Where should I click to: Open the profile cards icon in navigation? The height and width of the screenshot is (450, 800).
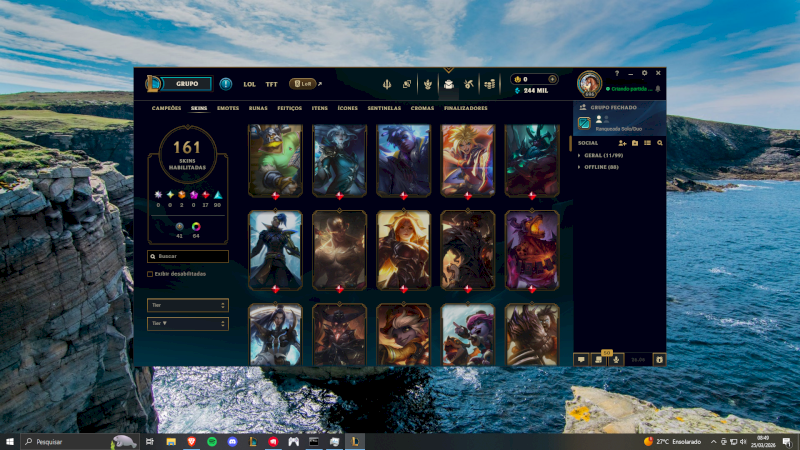point(407,84)
